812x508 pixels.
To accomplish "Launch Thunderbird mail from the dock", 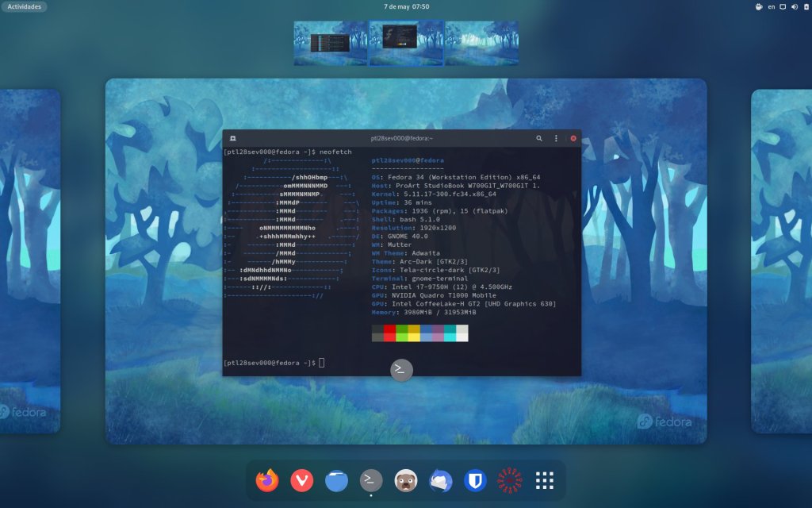I will pyautogui.click(x=440, y=480).
